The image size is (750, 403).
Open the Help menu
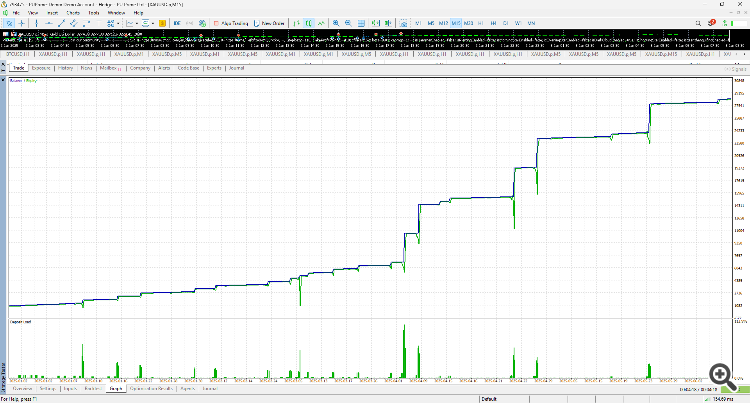tap(138, 13)
